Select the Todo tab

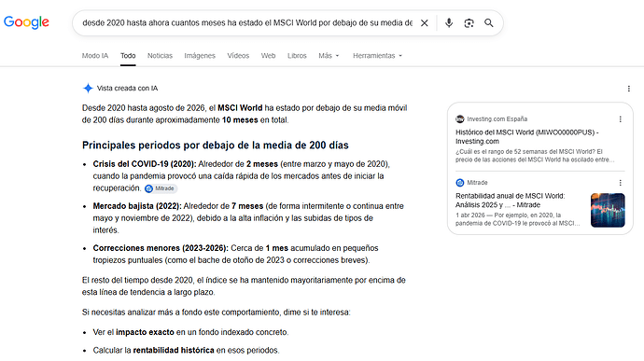(x=128, y=55)
